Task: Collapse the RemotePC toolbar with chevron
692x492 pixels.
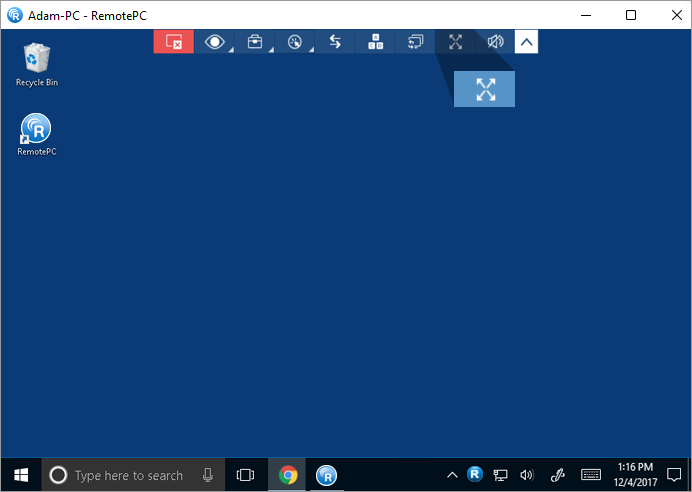Action: 526,42
